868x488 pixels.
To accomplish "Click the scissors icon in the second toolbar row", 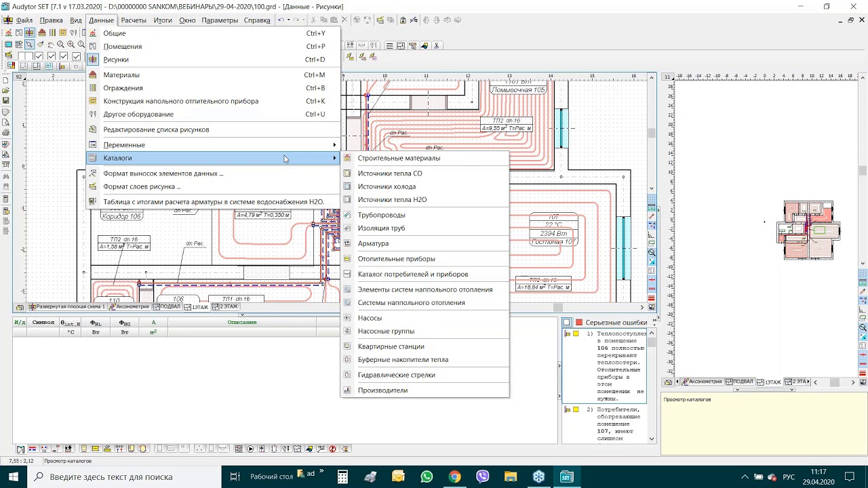I will [x=437, y=45].
